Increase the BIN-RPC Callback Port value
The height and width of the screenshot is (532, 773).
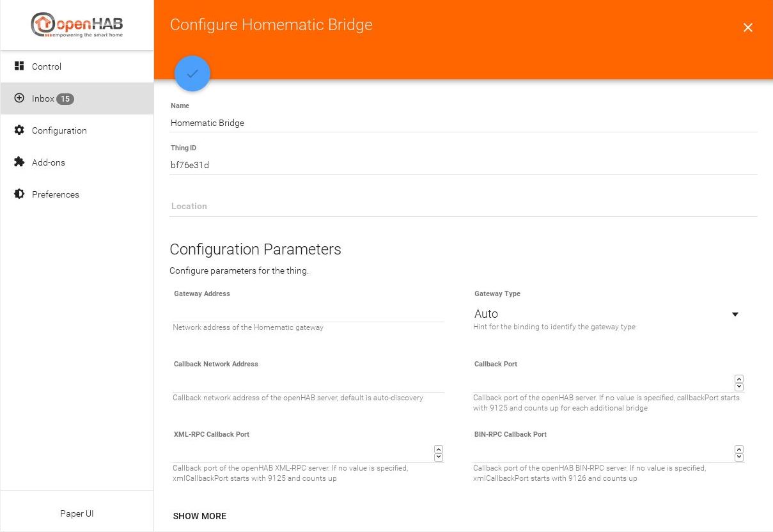739,450
